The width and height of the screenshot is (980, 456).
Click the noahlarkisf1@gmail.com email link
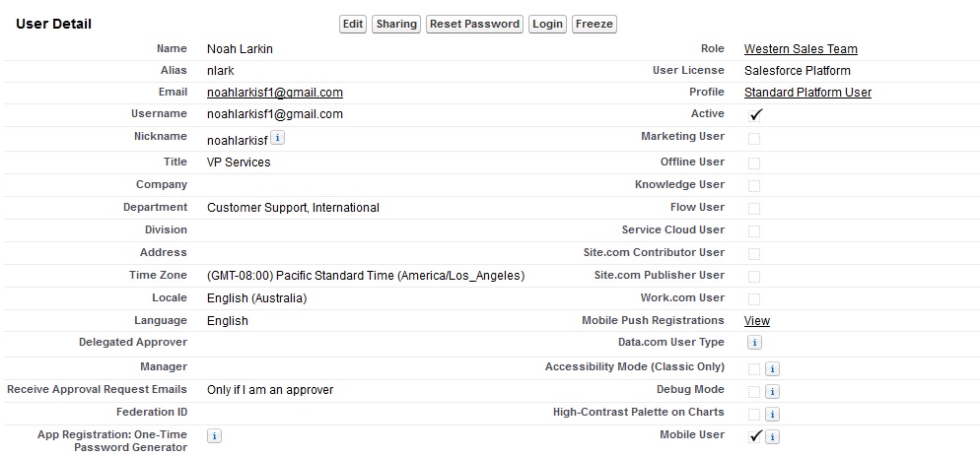point(275,93)
